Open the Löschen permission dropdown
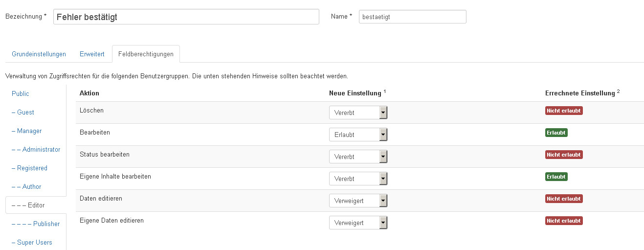The height and width of the screenshot is (250, 644). click(358, 113)
